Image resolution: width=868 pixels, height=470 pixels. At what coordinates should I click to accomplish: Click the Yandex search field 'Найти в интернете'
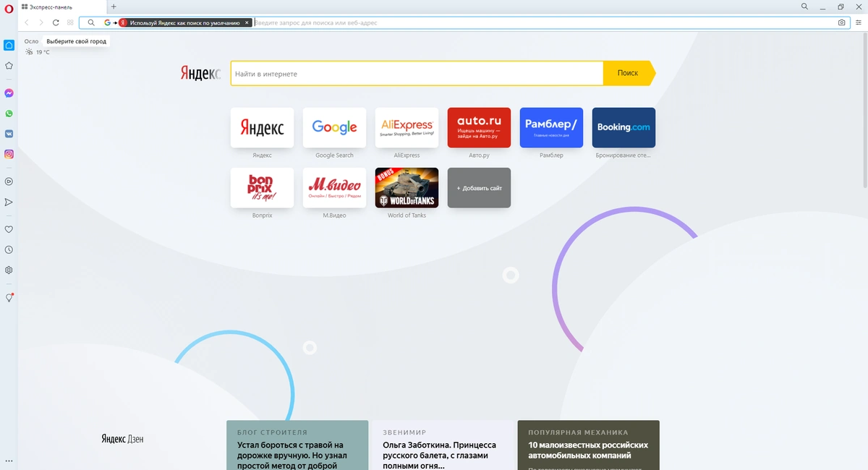coord(417,74)
